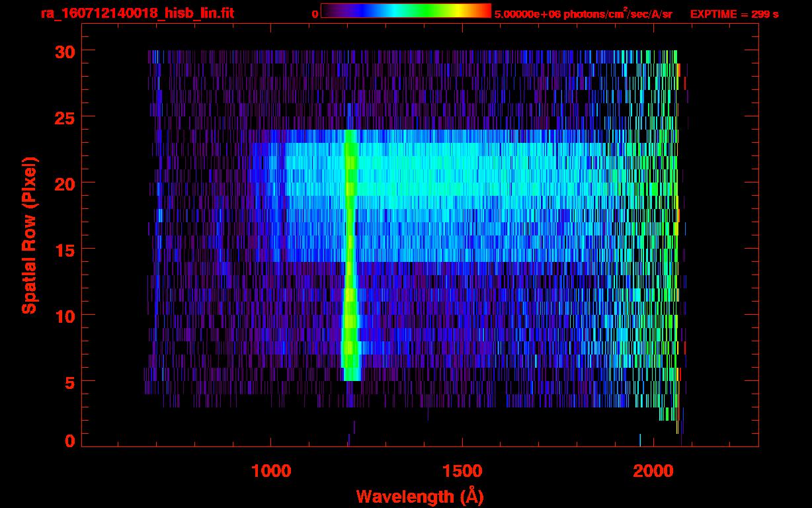This screenshot has width=812, height=508.
Task: Click the green vertical emission line near 1200 Å
Action: point(350,265)
